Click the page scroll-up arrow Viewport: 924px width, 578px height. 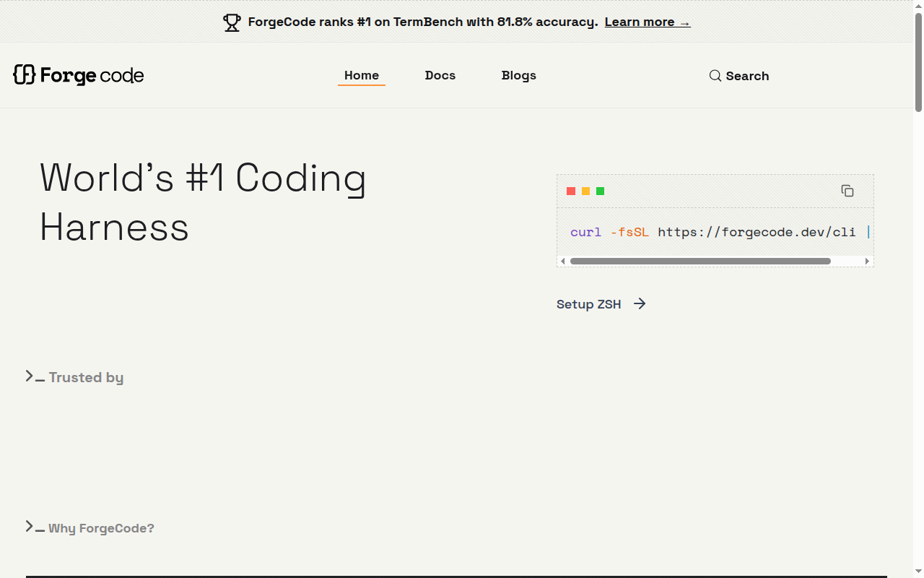[x=918, y=5]
